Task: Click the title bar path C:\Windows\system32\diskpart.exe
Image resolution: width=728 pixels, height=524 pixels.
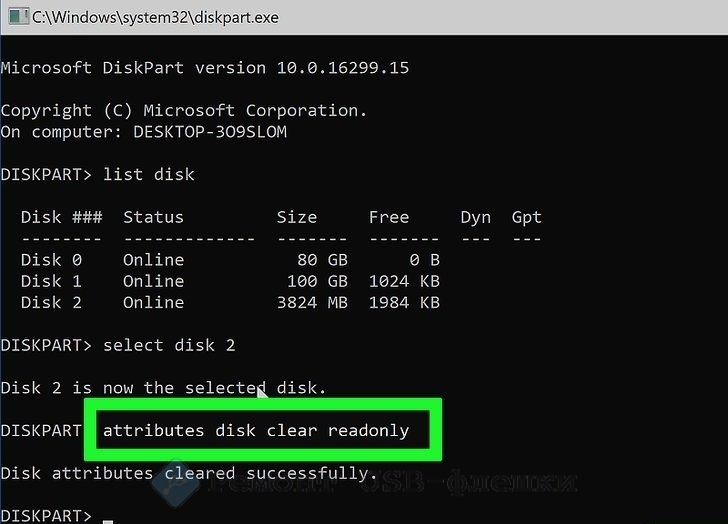Action: point(156,18)
